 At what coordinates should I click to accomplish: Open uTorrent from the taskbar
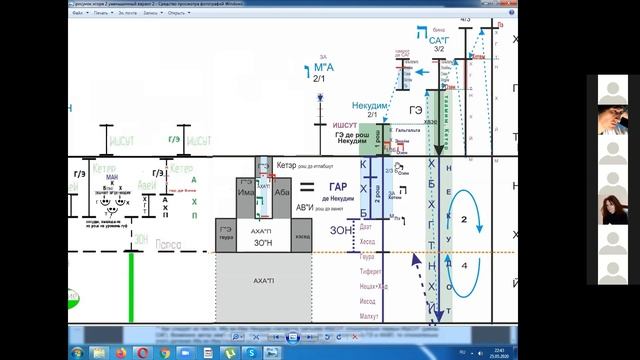[229, 353]
